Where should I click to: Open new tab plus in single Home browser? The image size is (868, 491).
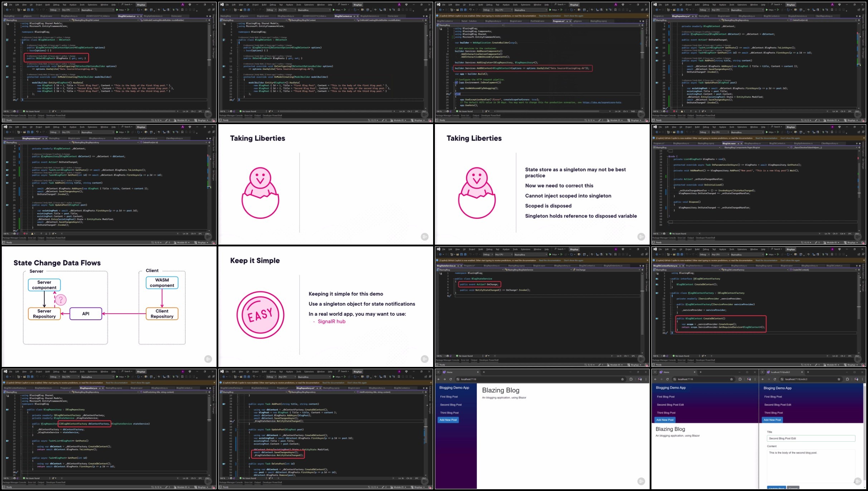click(x=484, y=372)
